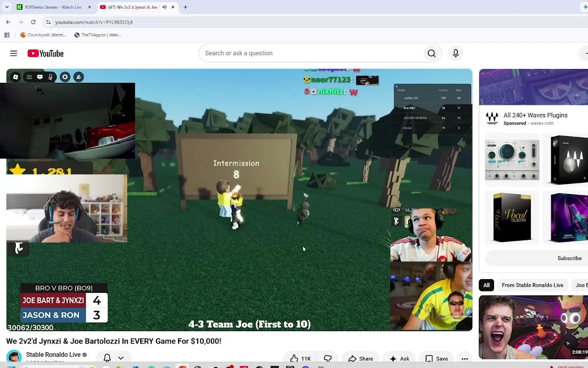The image size is (588, 368).
Task: Open the apps grid in bookmarks bar
Action: pyautogui.click(x=7, y=35)
